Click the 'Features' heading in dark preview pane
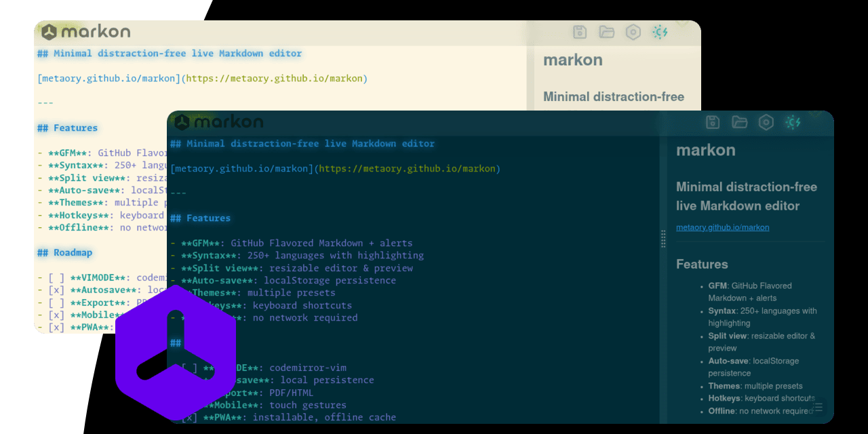This screenshot has height=434, width=868. pyautogui.click(x=702, y=264)
